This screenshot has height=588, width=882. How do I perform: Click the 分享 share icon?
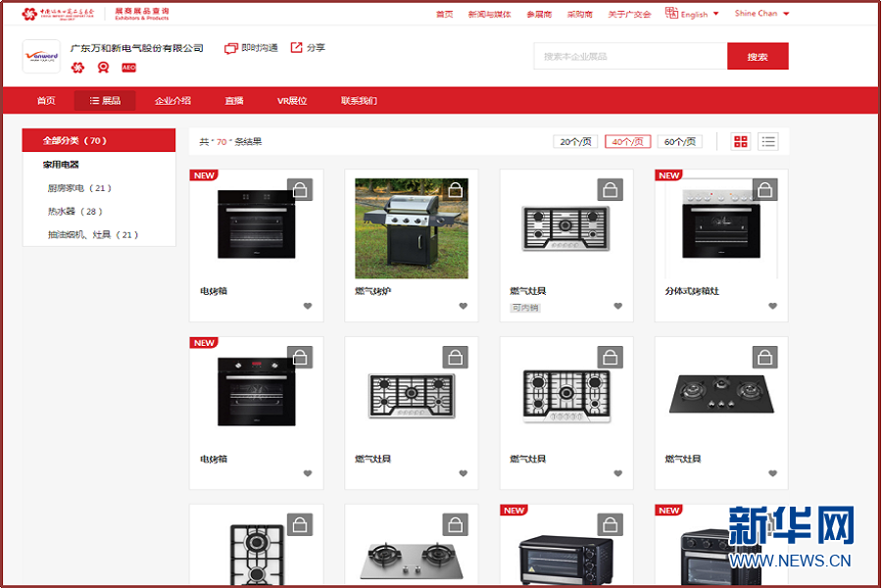point(297,48)
